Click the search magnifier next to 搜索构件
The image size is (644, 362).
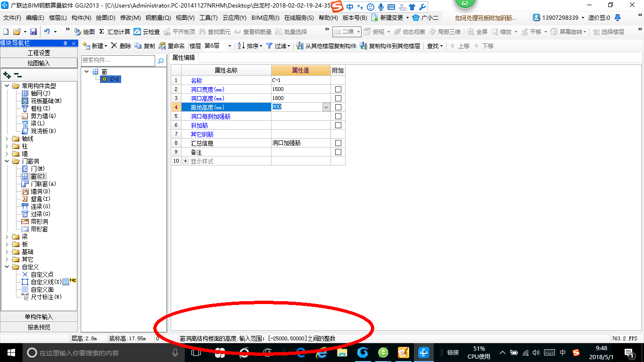click(161, 61)
